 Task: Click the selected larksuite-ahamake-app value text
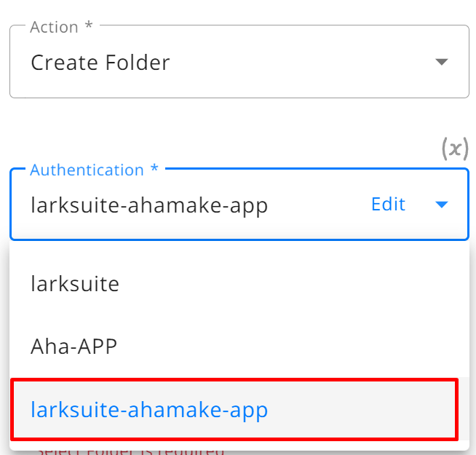149,205
